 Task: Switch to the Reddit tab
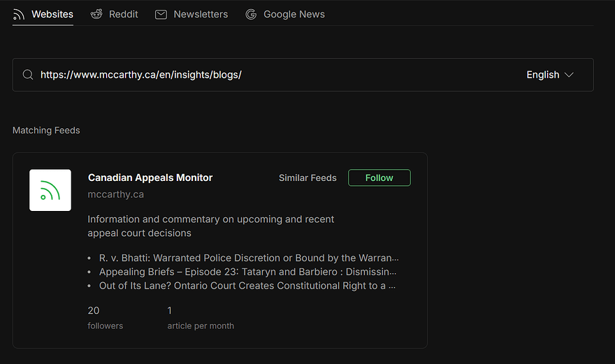click(123, 14)
